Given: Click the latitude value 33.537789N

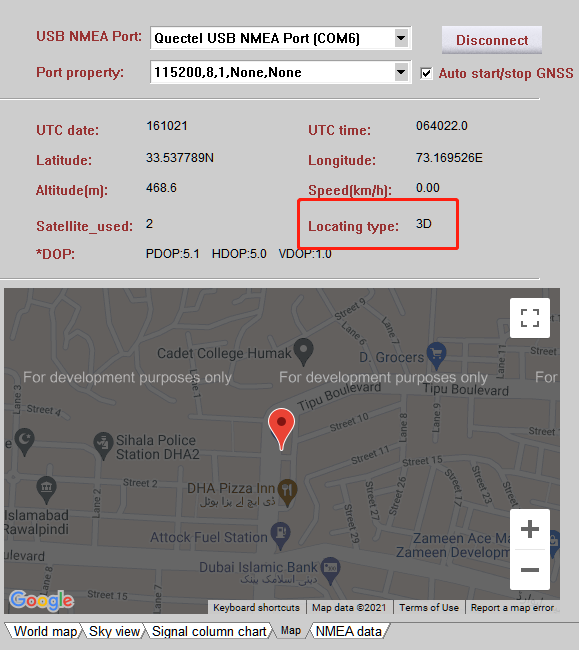Looking at the screenshot, I should (x=180, y=158).
